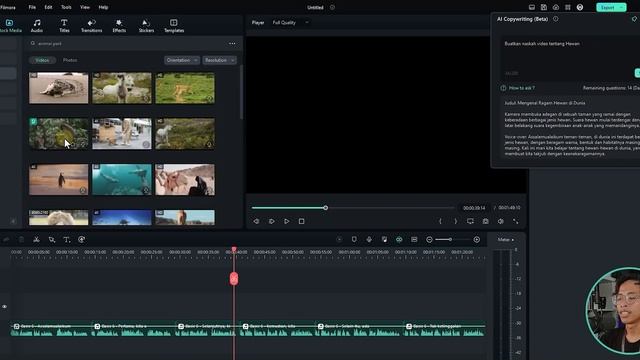This screenshot has width=640, height=360.
Task: Expand the Orientation dropdown
Action: [182, 60]
